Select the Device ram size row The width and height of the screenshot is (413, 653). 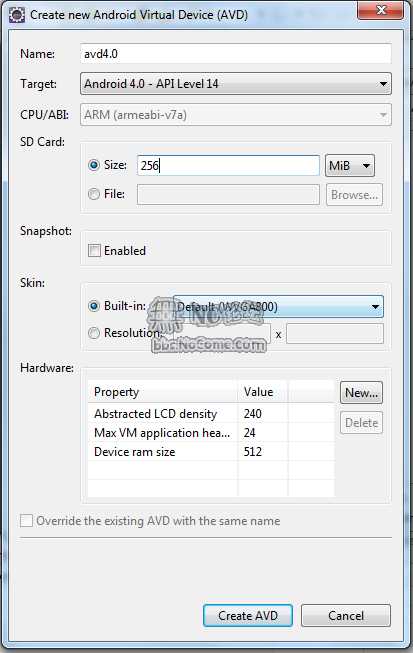[x=211, y=452]
